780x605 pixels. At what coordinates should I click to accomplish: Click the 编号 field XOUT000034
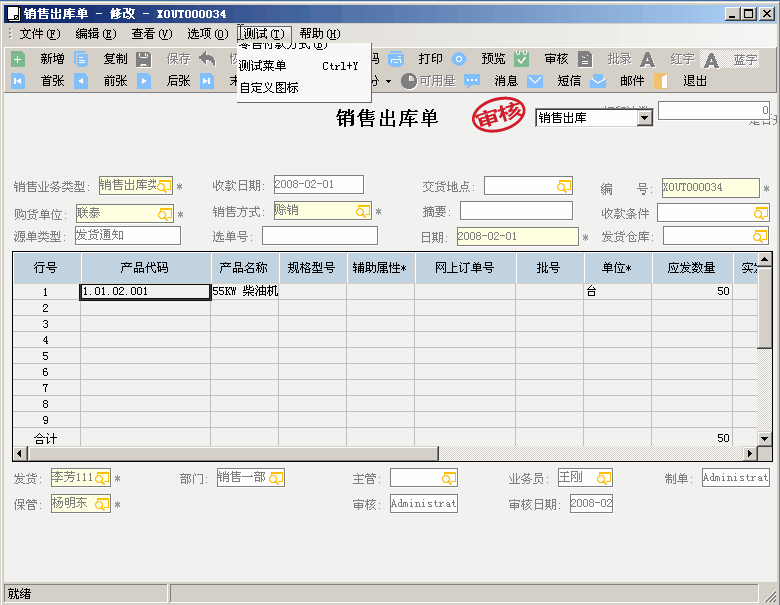tap(710, 188)
